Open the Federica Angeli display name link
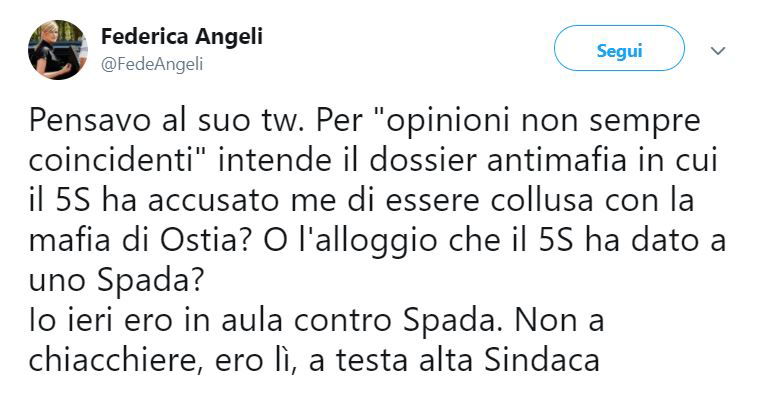This screenshot has height=398, width=767. click(181, 37)
